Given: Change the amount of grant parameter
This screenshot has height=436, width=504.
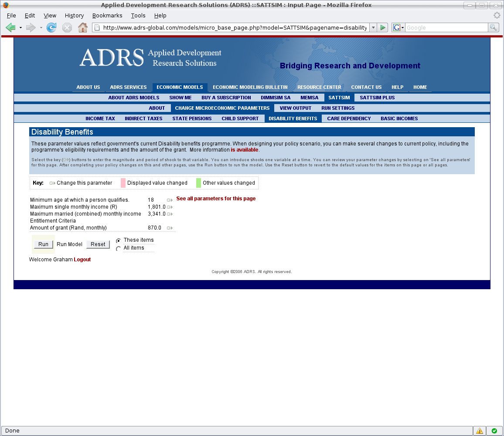Looking at the screenshot, I should 170,228.
